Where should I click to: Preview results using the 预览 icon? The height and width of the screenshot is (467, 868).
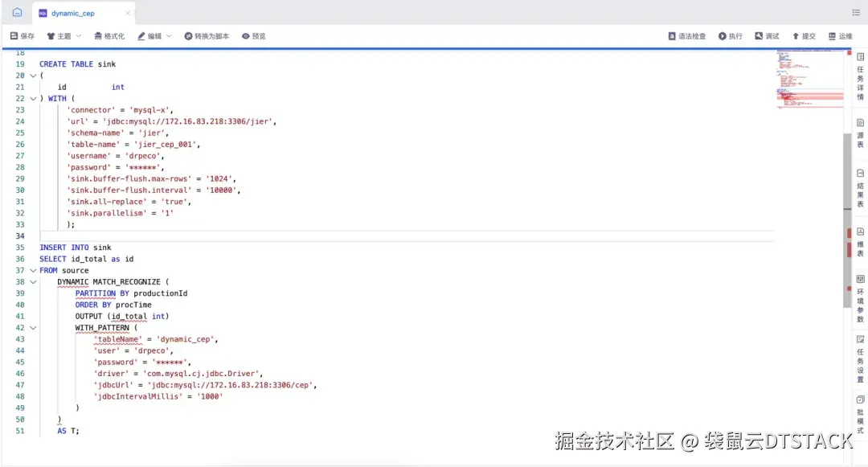252,35
